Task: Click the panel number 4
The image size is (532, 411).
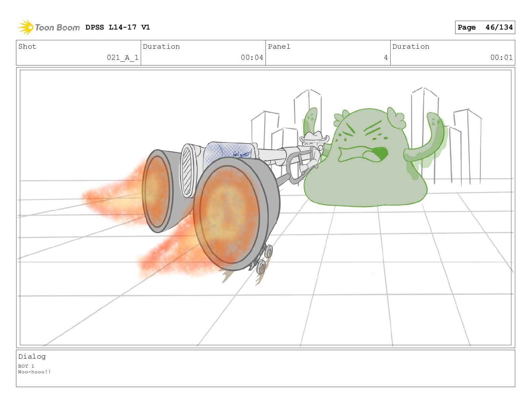Action: pyautogui.click(x=386, y=58)
